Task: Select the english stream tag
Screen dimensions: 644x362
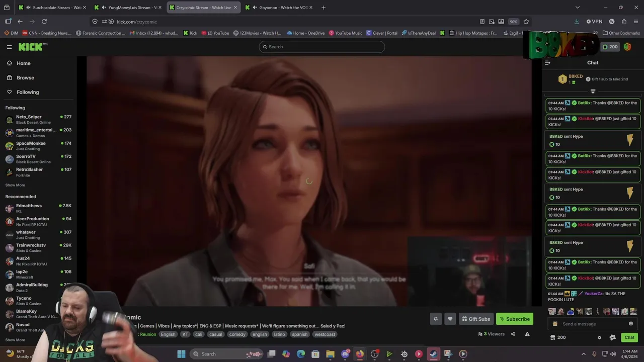Action: 260,334
